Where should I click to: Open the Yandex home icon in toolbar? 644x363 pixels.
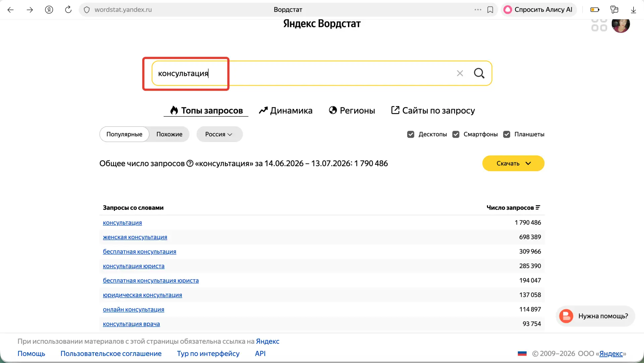(x=49, y=10)
